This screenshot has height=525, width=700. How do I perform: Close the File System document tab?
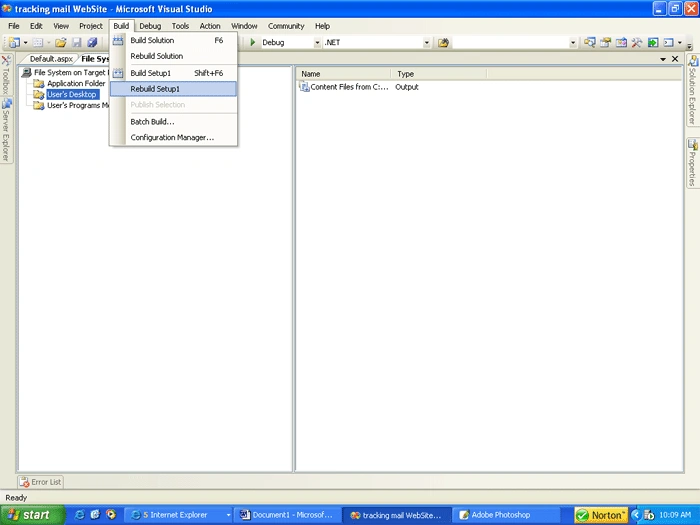(x=675, y=59)
